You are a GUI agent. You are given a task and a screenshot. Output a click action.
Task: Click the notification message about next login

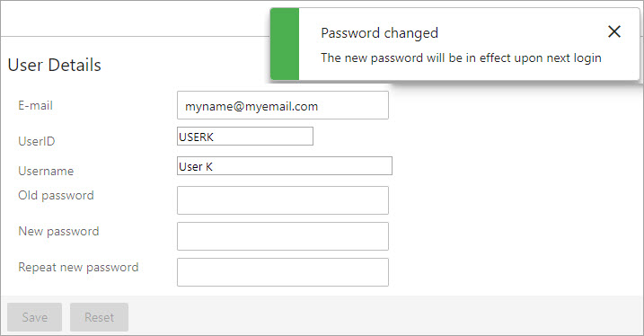click(461, 57)
